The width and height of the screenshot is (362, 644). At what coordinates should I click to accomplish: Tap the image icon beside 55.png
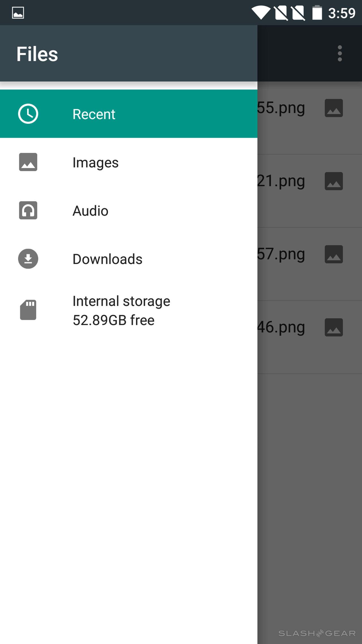334,108
